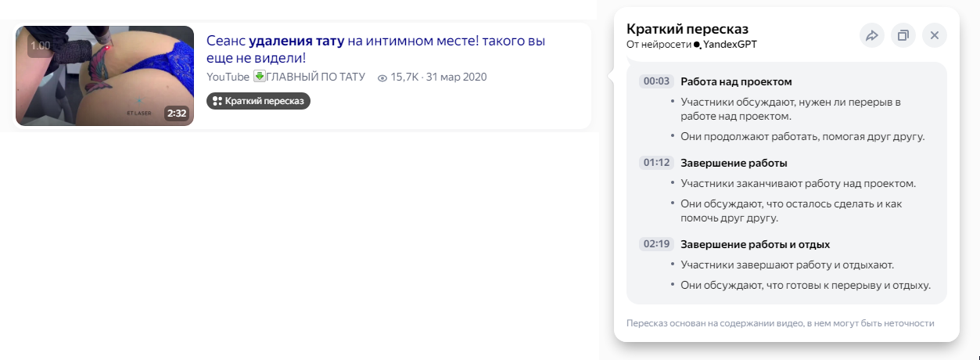Click the green download icon near YouTube
The image size is (980, 360).
click(x=259, y=77)
